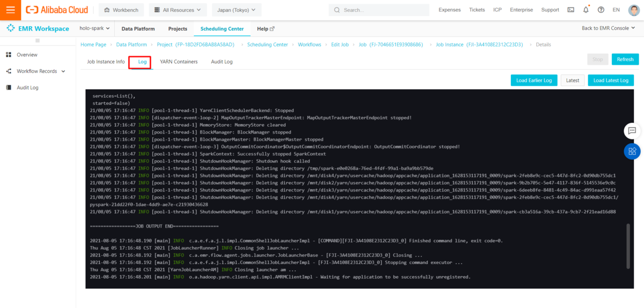Open the holo-spark cluster dropdown
Screen dimensions: 644x308
point(94,28)
